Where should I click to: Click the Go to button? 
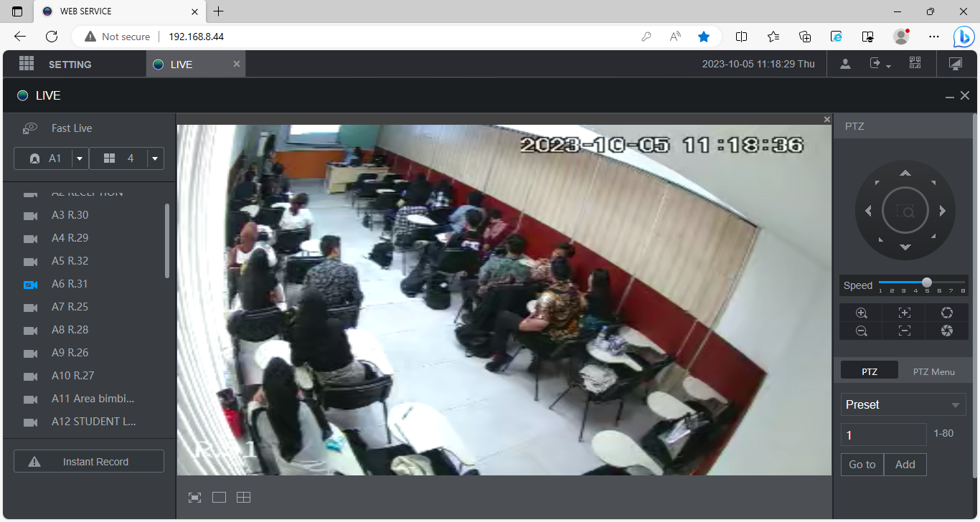tap(862, 465)
